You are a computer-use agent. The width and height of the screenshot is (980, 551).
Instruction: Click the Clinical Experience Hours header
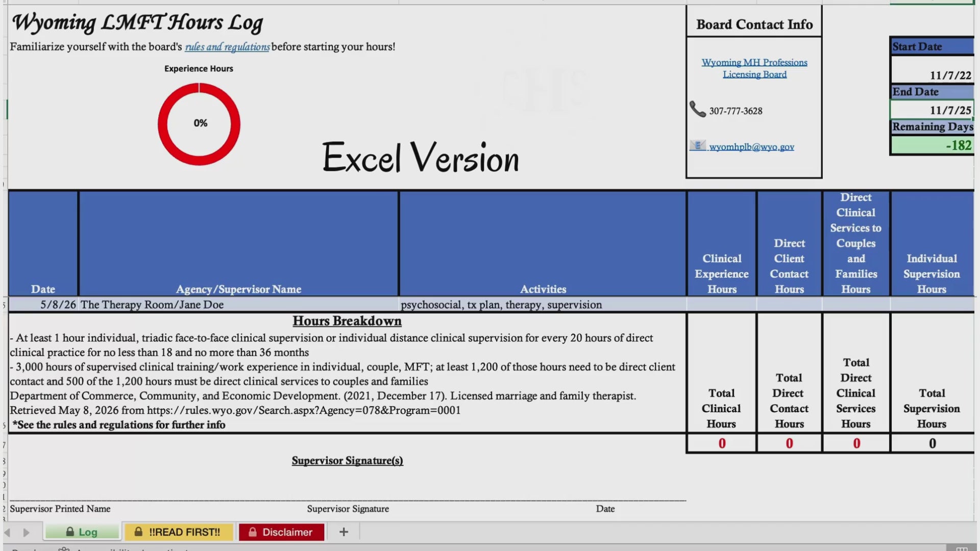[x=722, y=243]
